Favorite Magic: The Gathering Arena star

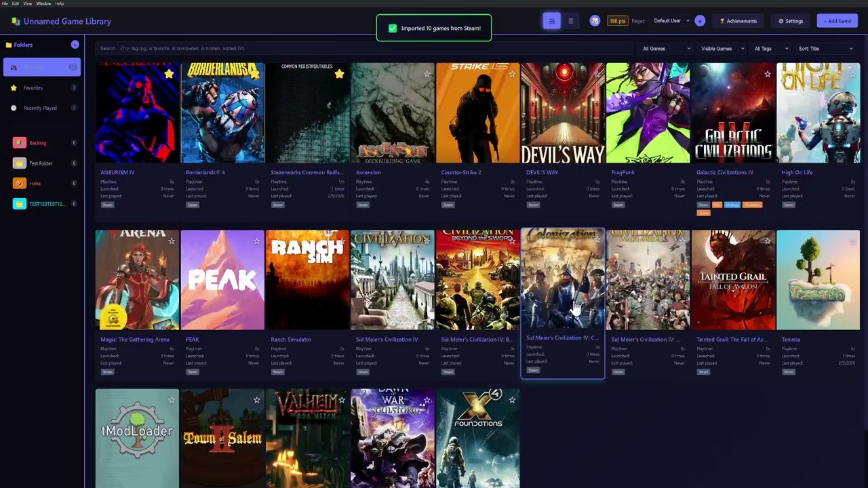click(172, 241)
